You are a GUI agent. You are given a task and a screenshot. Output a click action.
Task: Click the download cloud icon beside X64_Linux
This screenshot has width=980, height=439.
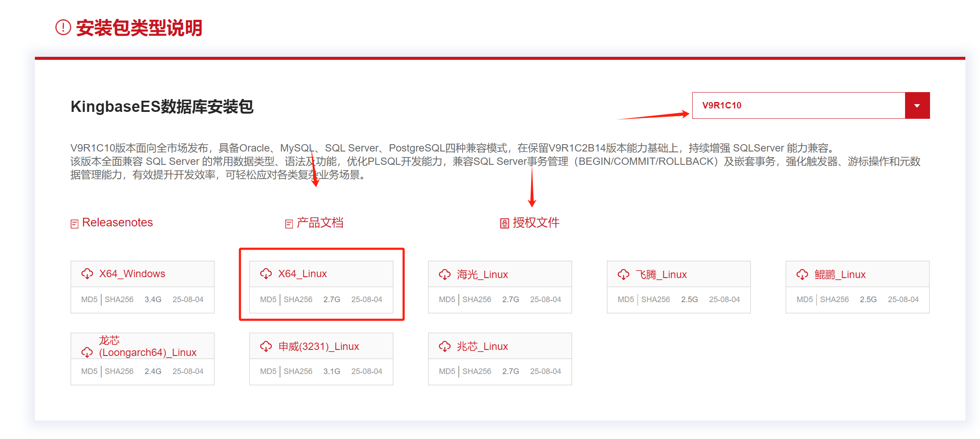pyautogui.click(x=266, y=274)
